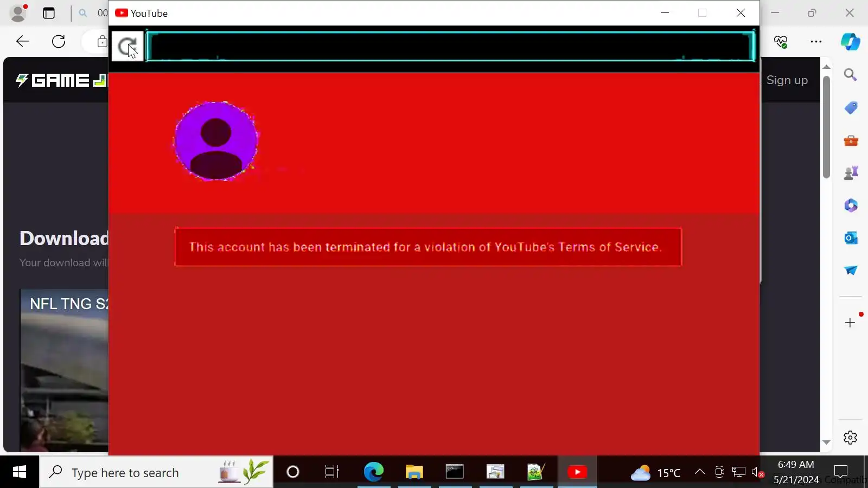This screenshot has width=868, height=488.
Task: Click search magnifier in Edge tab strip
Action: click(83, 13)
